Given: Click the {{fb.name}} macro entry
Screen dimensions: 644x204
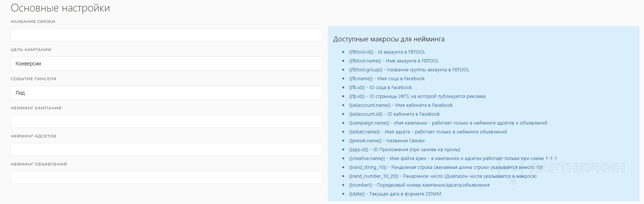Looking at the screenshot, I should (387, 79).
